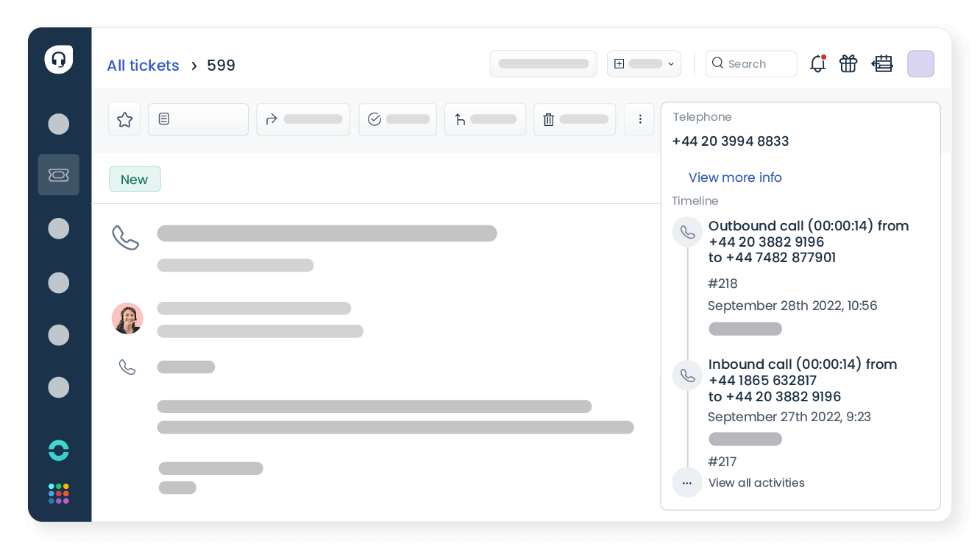Screen dimensions: 980x550
Task: Open the notifications bell
Action: click(x=817, y=64)
